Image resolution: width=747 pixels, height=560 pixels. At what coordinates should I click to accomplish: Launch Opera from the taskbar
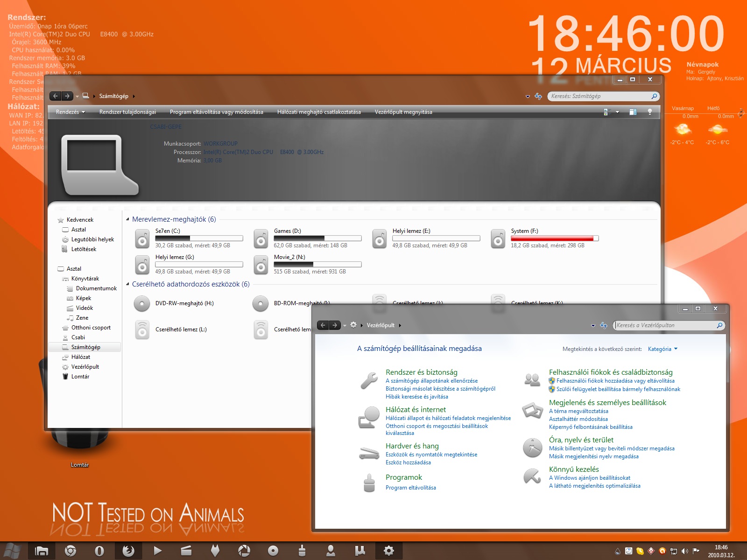[x=99, y=551]
